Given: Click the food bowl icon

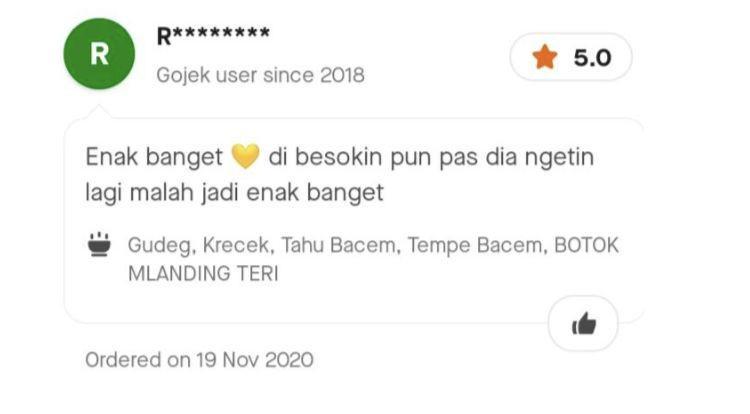Looking at the screenshot, I should (x=99, y=244).
